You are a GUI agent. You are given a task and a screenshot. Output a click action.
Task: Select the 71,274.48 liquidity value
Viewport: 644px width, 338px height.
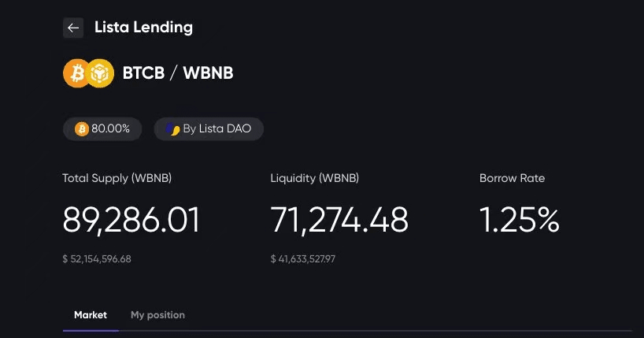pyautogui.click(x=339, y=220)
